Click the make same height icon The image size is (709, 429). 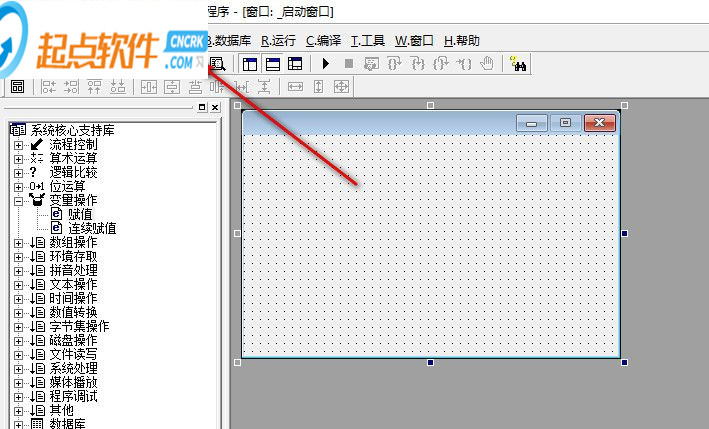[x=318, y=86]
